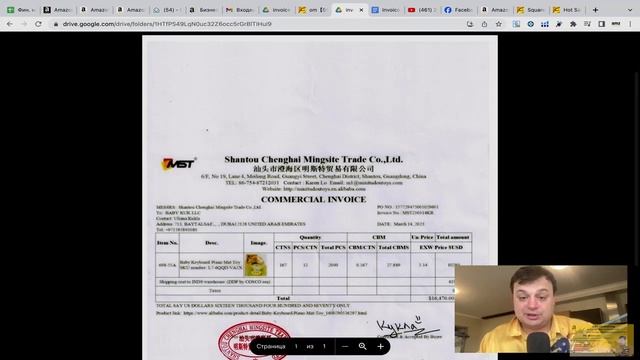
Task: Switch to the (54) messages tab
Action: coord(167,10)
